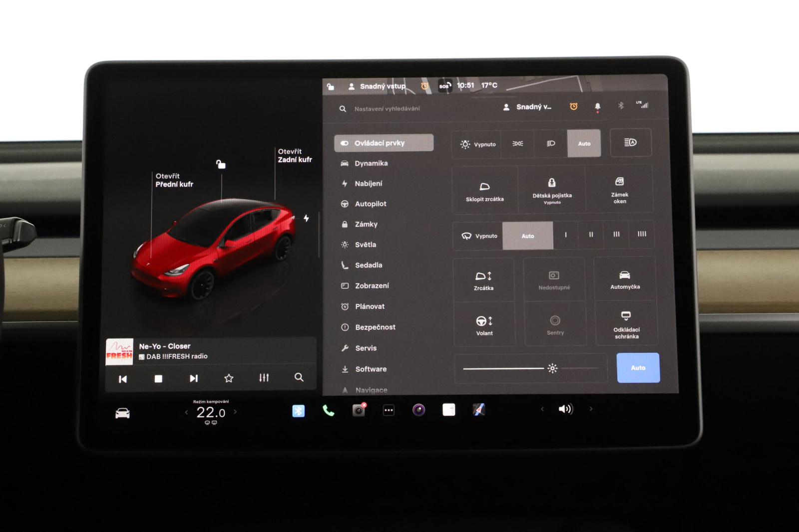Set wipers to Vypnuto (off)
Screen dimensions: 799x532
(x=478, y=236)
